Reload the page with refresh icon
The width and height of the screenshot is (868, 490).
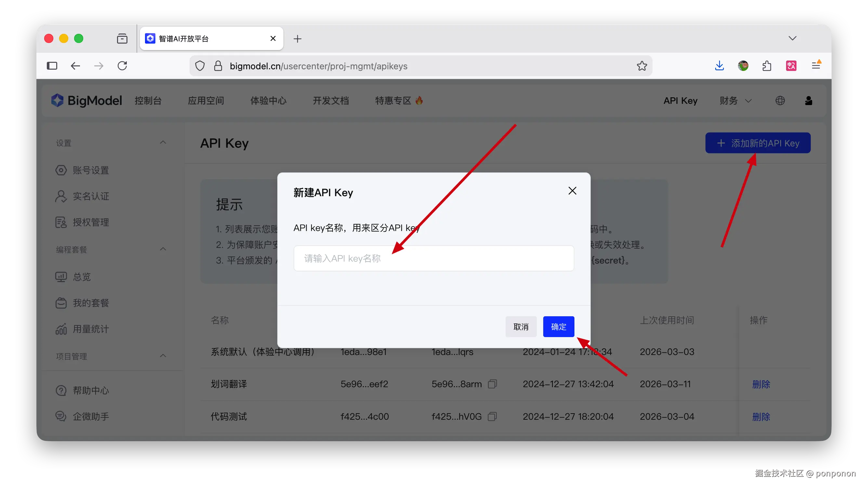click(x=122, y=66)
